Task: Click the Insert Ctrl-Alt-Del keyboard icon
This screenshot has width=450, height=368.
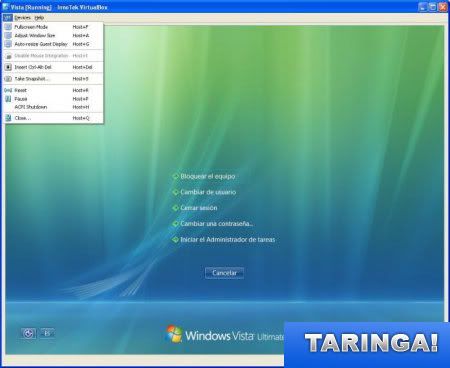Action: pos(8,67)
